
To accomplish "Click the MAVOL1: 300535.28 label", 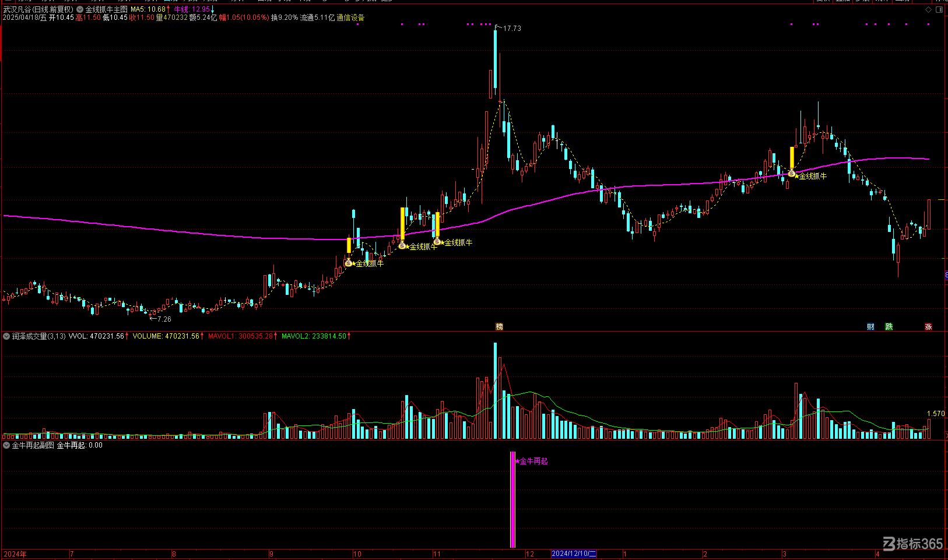I will (x=241, y=336).
